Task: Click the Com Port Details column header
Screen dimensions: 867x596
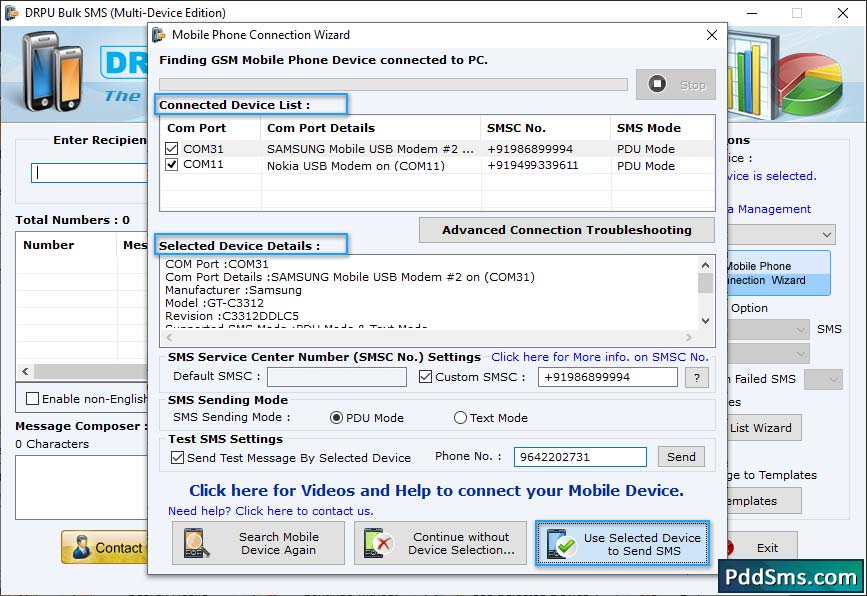Action: pyautogui.click(x=370, y=128)
